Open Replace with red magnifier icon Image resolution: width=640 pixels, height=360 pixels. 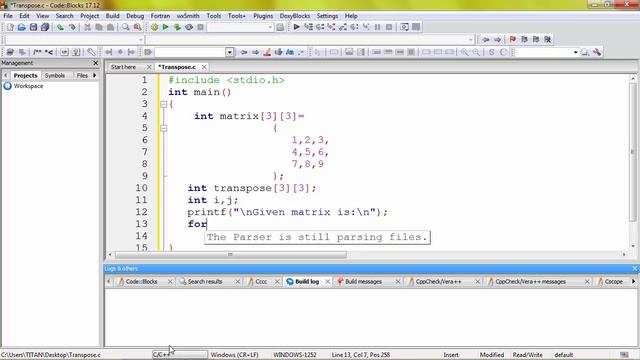(x=138, y=27)
